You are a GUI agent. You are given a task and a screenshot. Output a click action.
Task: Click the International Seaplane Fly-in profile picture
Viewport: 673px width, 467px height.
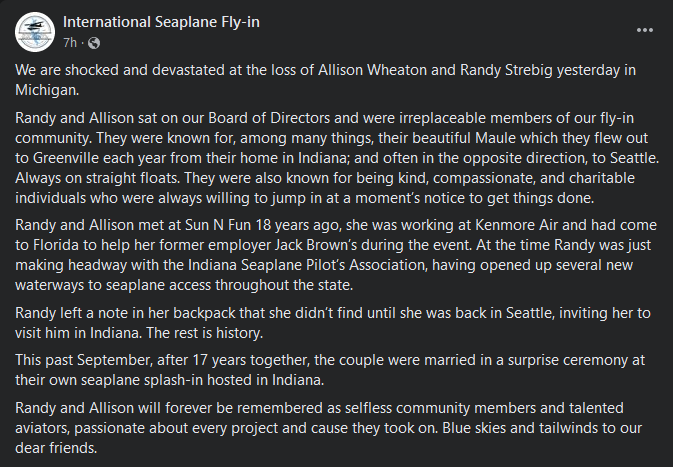(x=34, y=31)
